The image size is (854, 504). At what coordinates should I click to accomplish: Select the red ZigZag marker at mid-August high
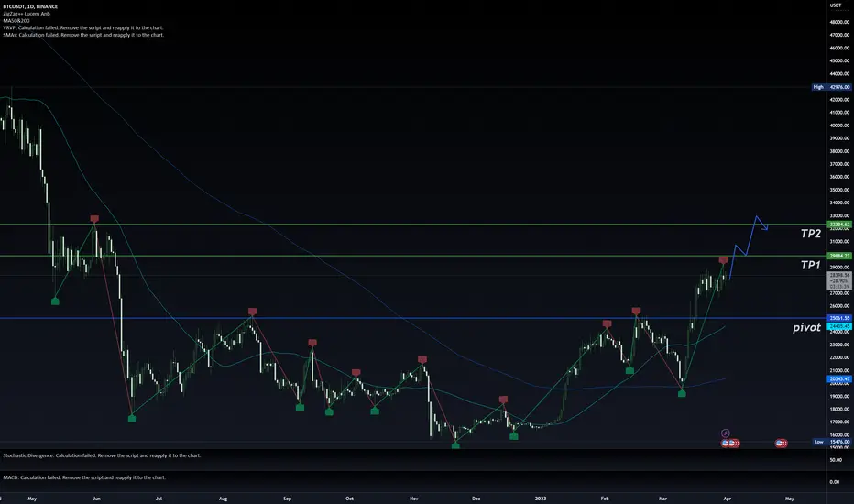tap(252, 312)
